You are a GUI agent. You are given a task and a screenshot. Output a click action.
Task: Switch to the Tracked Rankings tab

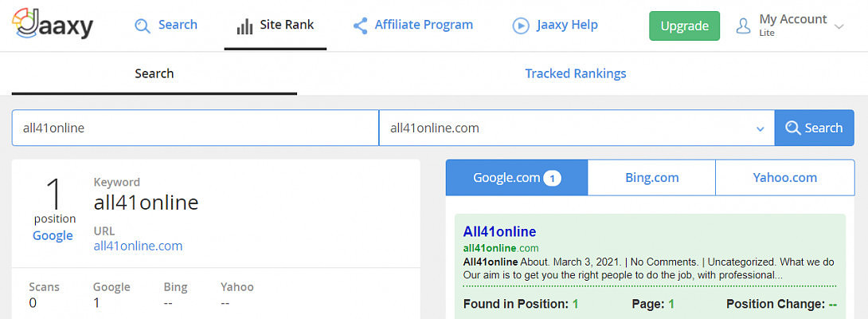pyautogui.click(x=576, y=73)
